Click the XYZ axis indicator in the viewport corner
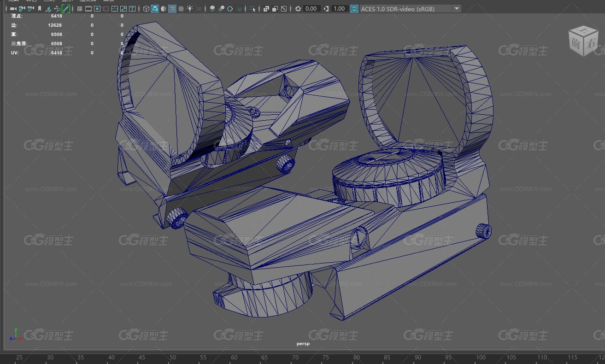This screenshot has height=364, width=605. 15,335
